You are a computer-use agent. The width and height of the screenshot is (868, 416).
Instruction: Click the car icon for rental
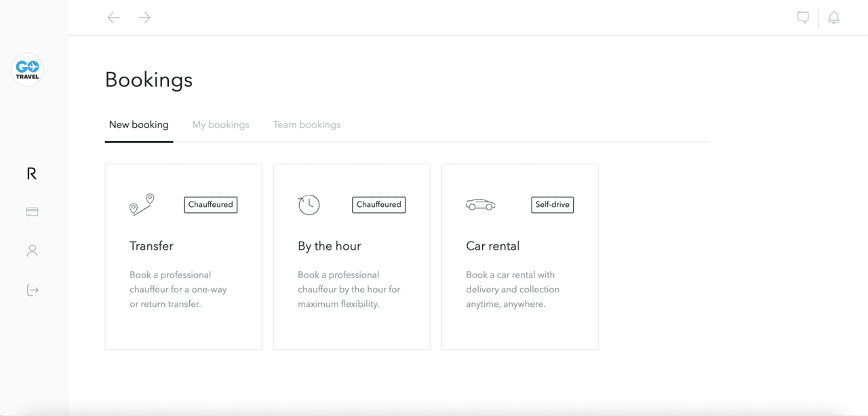[480, 204]
